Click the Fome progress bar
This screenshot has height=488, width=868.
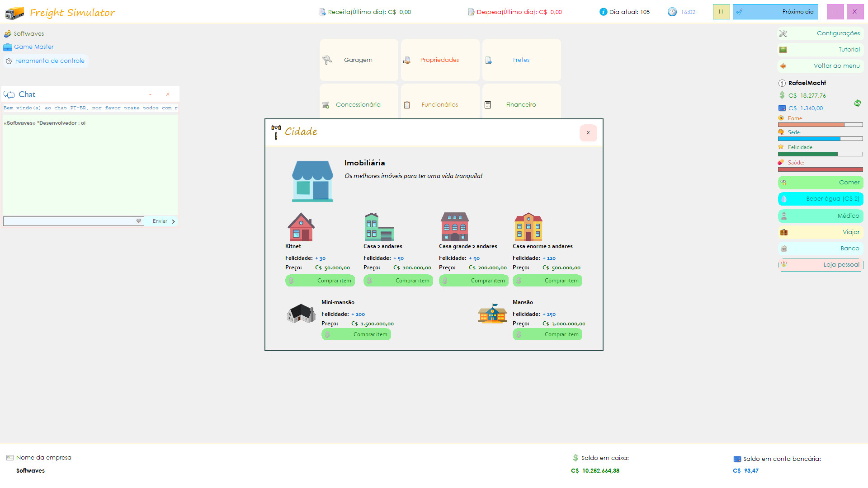click(820, 125)
